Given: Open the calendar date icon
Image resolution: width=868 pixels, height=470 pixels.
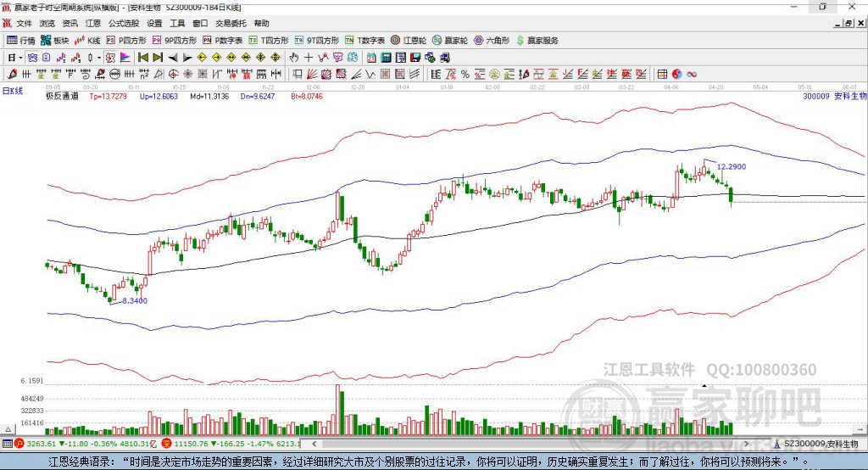Looking at the screenshot, I should [371, 57].
